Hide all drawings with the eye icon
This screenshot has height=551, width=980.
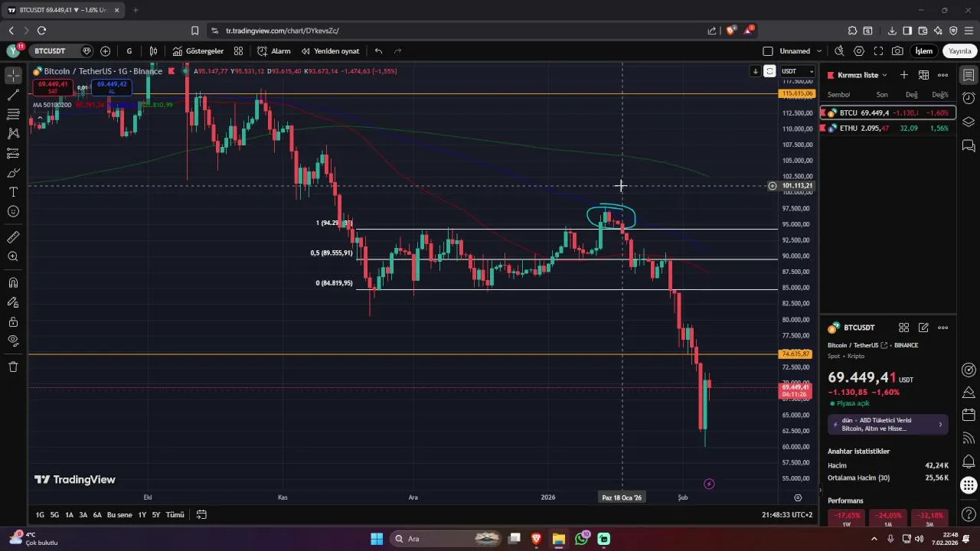[x=13, y=341]
